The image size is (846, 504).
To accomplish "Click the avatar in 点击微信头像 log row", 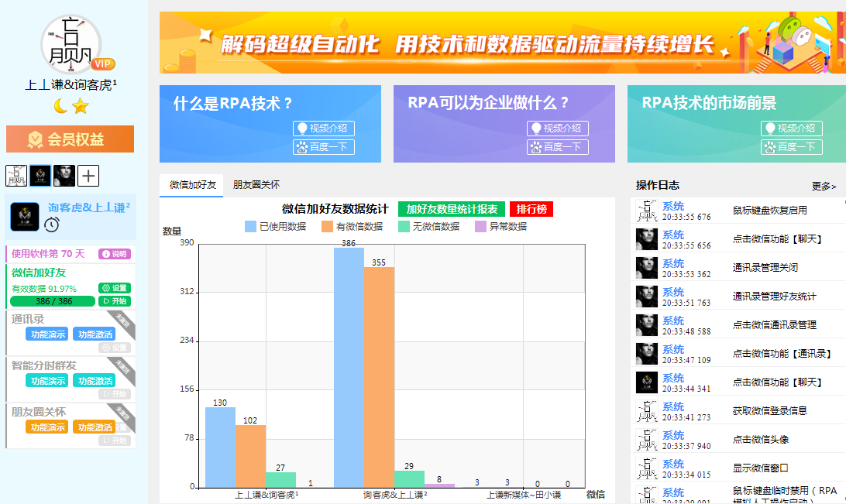I will pyautogui.click(x=646, y=439).
